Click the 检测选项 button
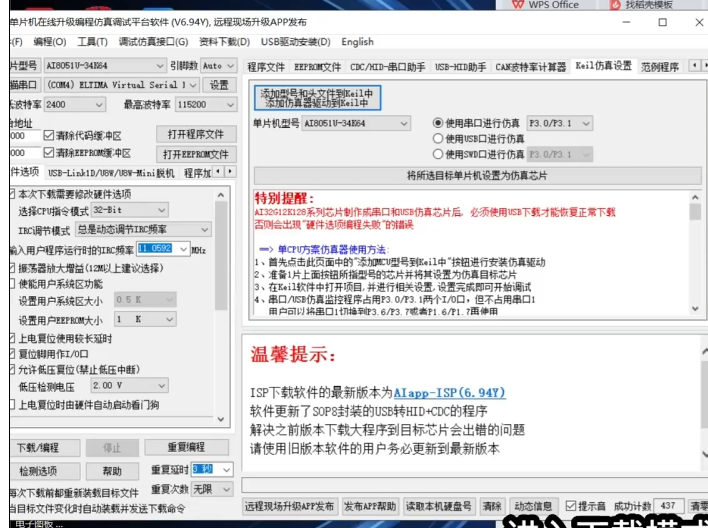 coord(45,471)
